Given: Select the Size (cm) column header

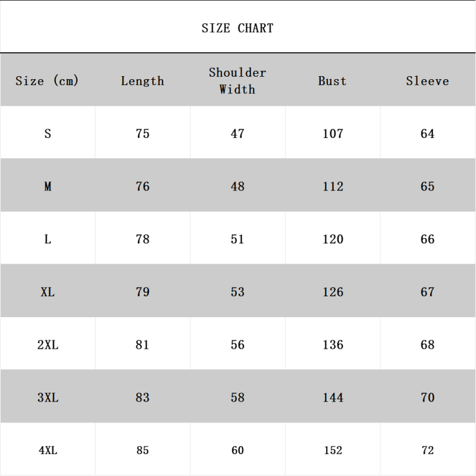Looking at the screenshot, I should pyautogui.click(x=47, y=81).
